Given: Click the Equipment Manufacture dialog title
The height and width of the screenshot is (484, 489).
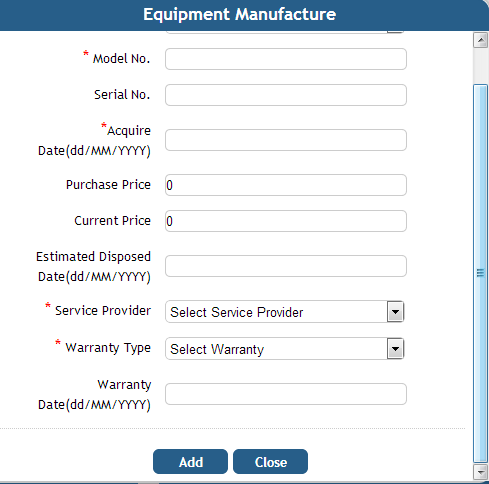Looking at the screenshot, I should tap(240, 14).
